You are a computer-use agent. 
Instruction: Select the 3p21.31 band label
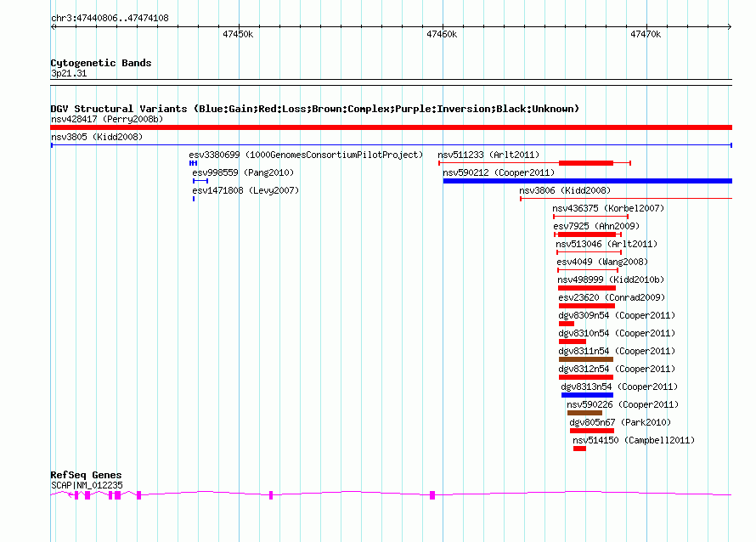tap(69, 73)
